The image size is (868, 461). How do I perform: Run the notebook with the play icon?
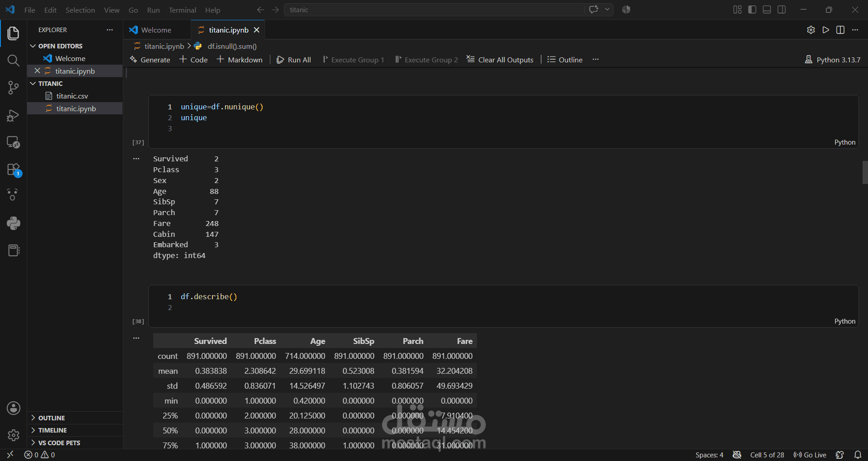click(826, 30)
